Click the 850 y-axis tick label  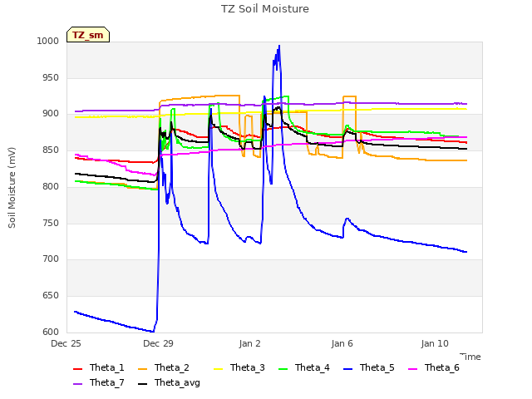pyautogui.click(x=51, y=150)
